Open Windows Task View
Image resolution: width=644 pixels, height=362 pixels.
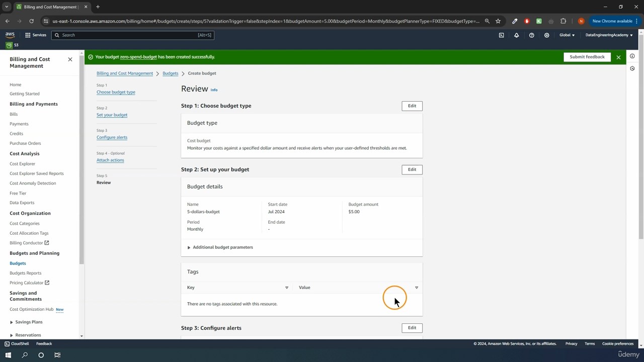(x=57, y=355)
